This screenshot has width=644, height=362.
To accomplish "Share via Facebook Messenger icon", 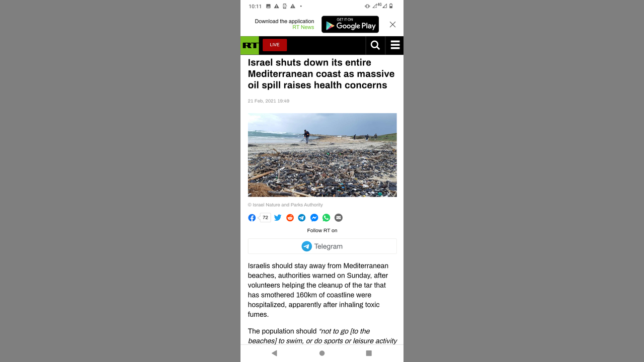I will click(x=314, y=218).
